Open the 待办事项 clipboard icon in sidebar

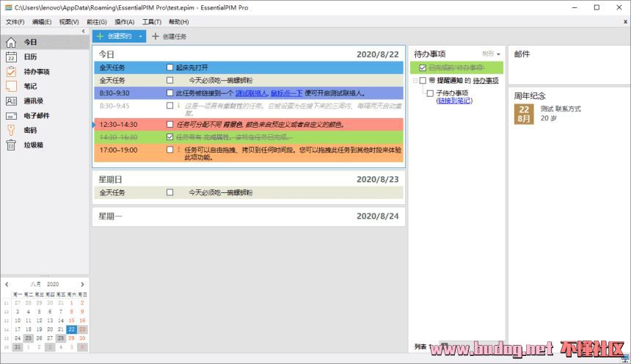11,72
